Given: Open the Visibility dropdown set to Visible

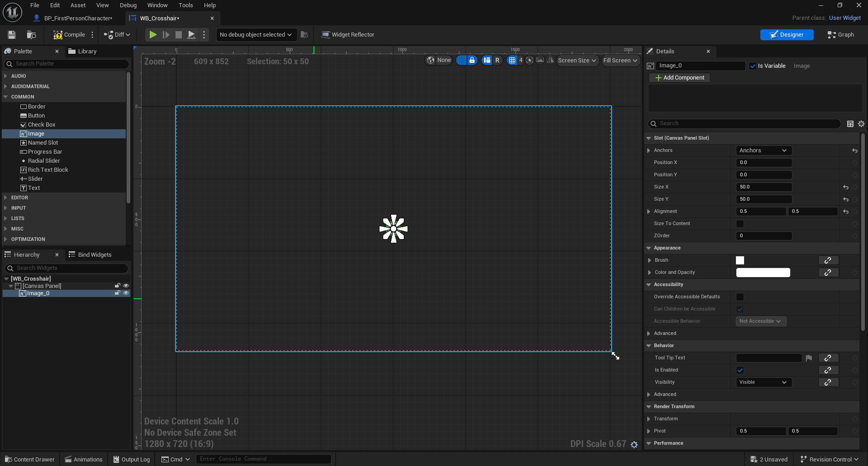Looking at the screenshot, I should coord(763,382).
